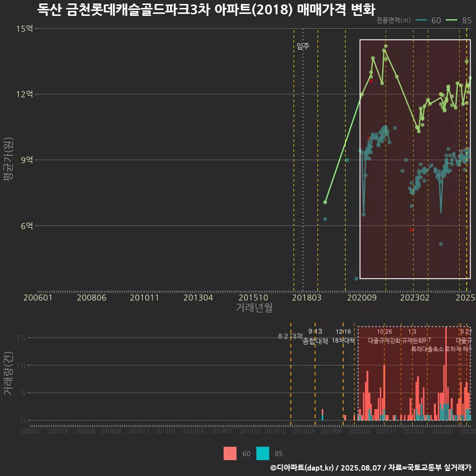
Task: Click the 5 label on volume axis
Action: (23, 393)
